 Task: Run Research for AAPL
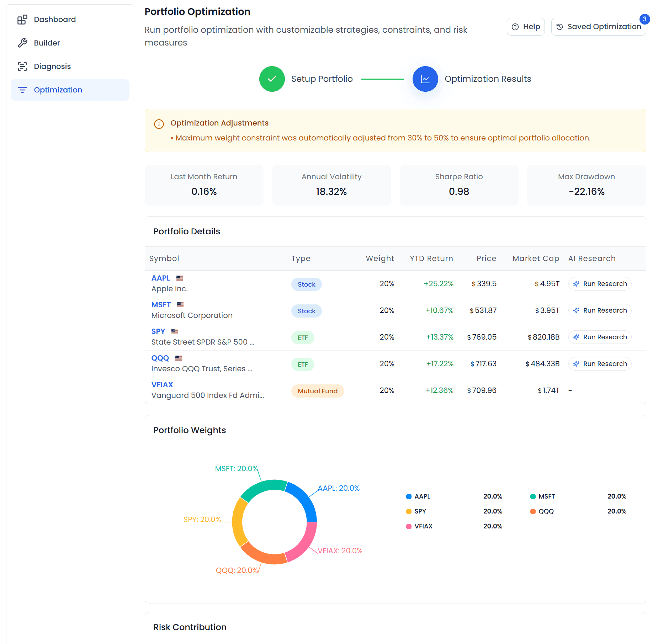[x=600, y=284]
